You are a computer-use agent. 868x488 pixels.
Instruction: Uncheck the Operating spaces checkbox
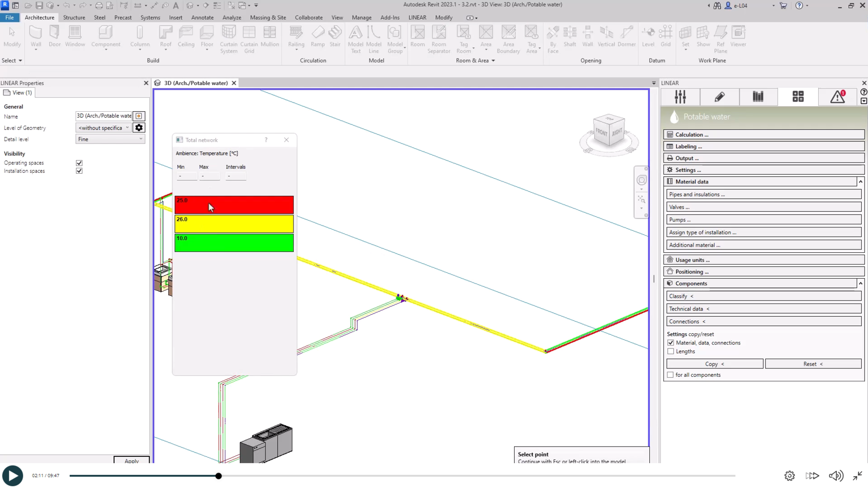point(79,163)
